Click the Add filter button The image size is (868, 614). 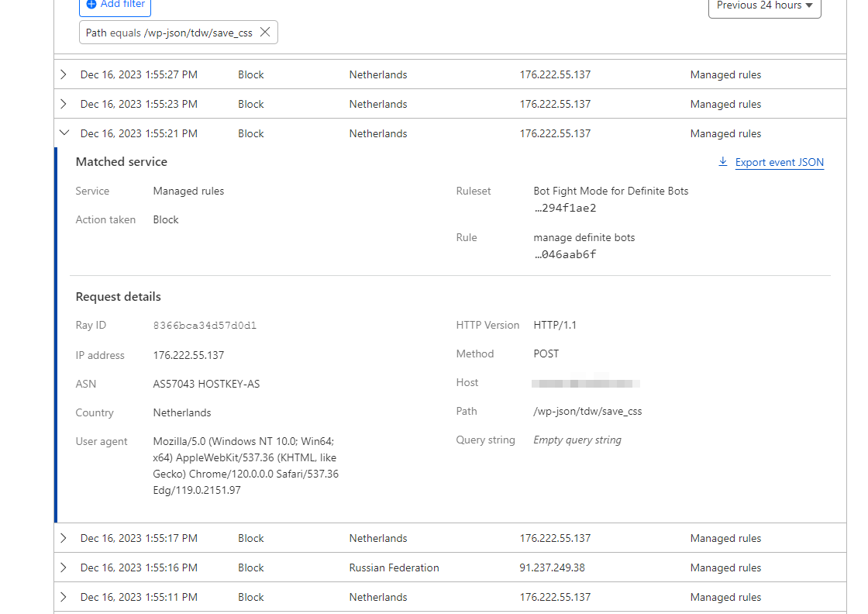coord(115,5)
